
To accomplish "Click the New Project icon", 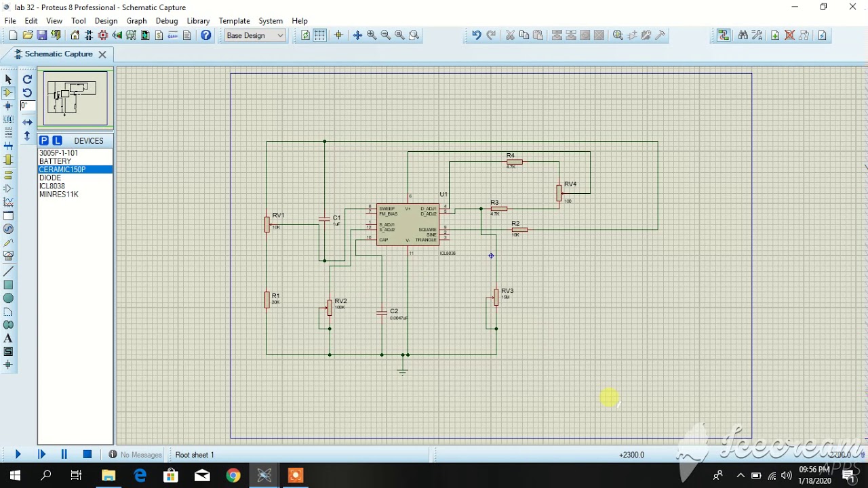I will [x=13, y=35].
